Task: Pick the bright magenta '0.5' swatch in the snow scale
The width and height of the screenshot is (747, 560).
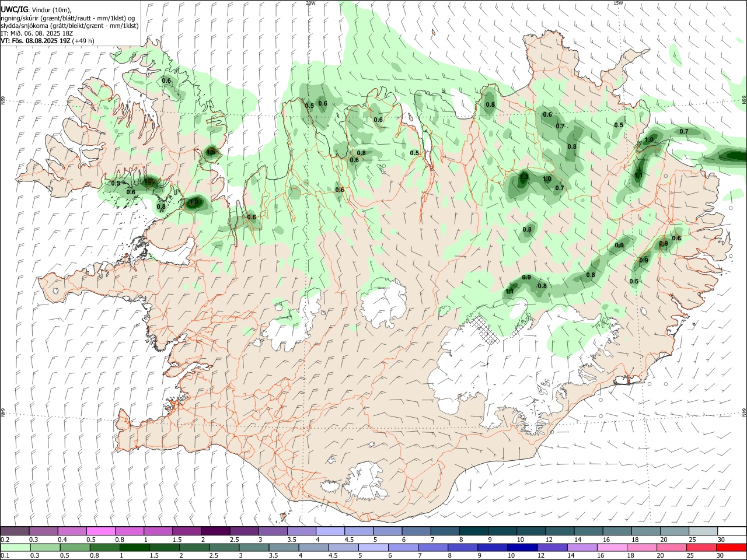Action: point(100,531)
